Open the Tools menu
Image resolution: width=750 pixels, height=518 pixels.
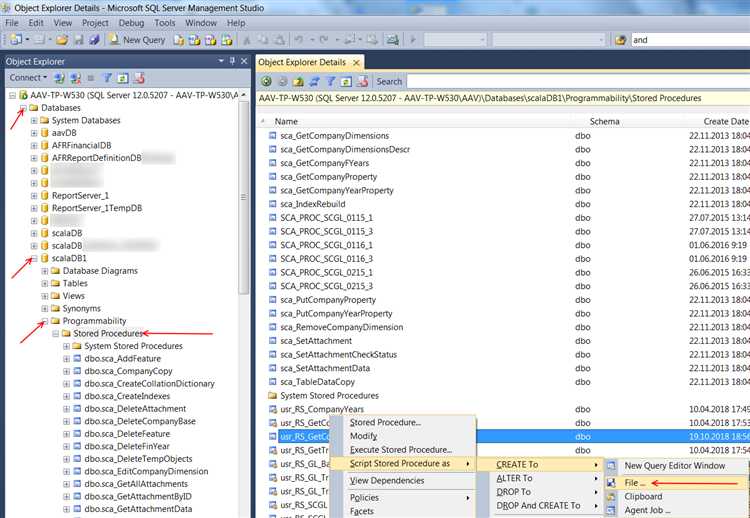click(x=165, y=22)
